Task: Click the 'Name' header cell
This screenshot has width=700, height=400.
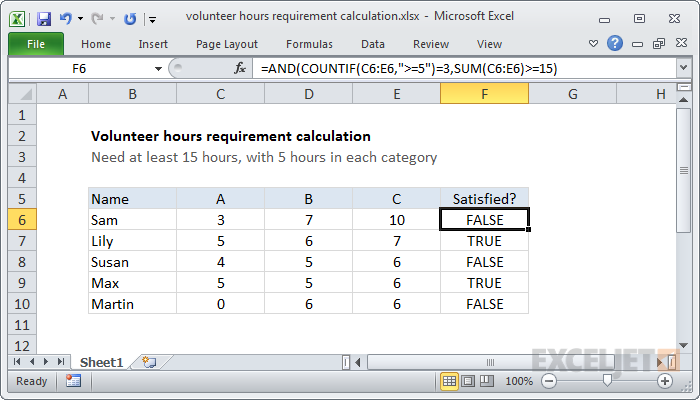Action: [x=133, y=199]
